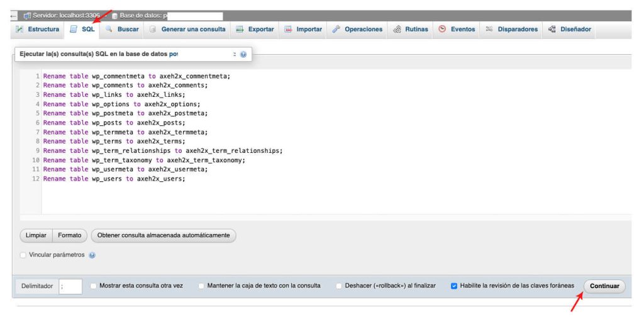Click the Operaciones wrench icon
The width and height of the screenshot is (644, 319).
336,30
